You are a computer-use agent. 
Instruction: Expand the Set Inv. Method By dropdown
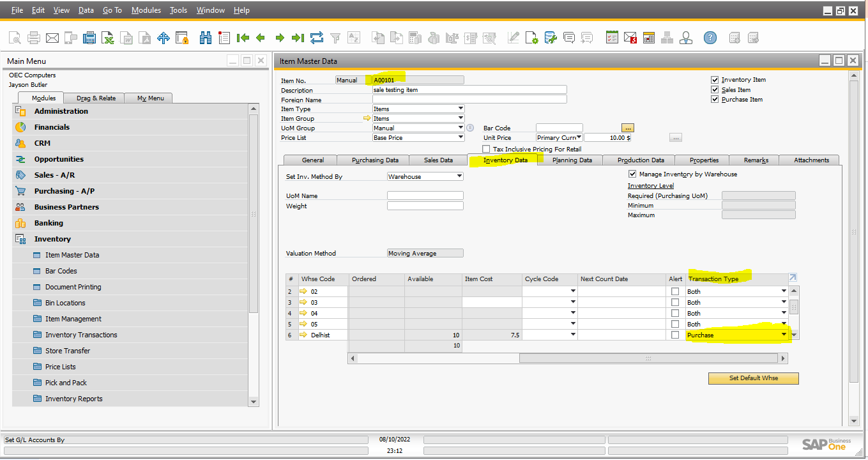click(x=459, y=176)
